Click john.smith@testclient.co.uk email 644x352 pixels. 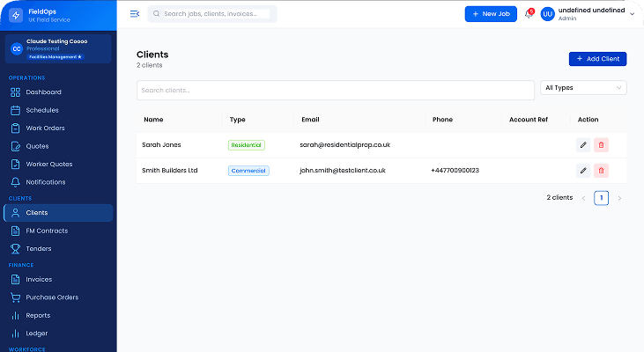click(x=343, y=171)
